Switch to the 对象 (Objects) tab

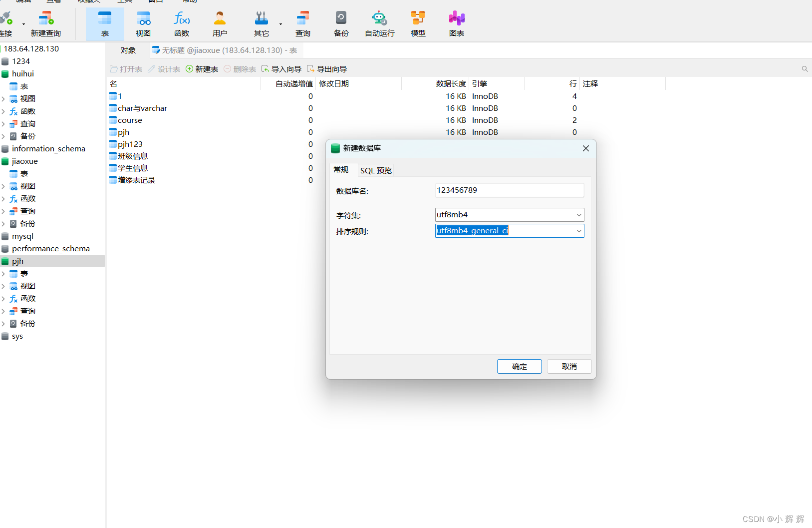(x=128, y=50)
